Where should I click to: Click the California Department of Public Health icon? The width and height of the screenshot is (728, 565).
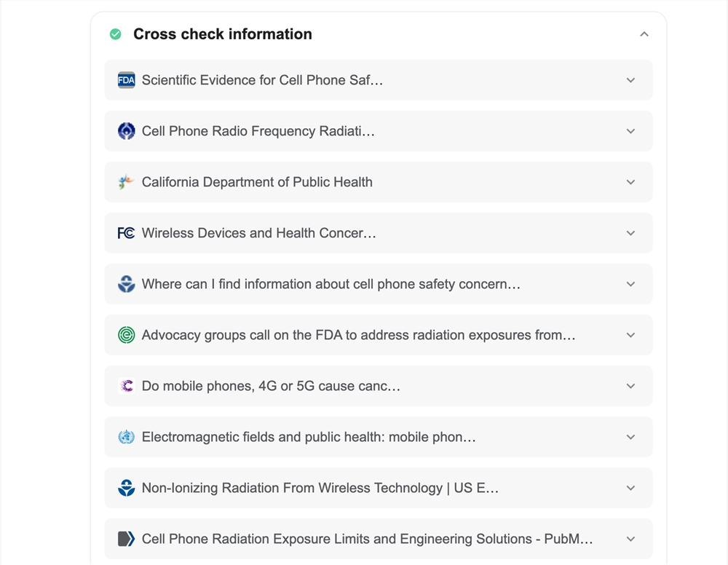point(126,182)
